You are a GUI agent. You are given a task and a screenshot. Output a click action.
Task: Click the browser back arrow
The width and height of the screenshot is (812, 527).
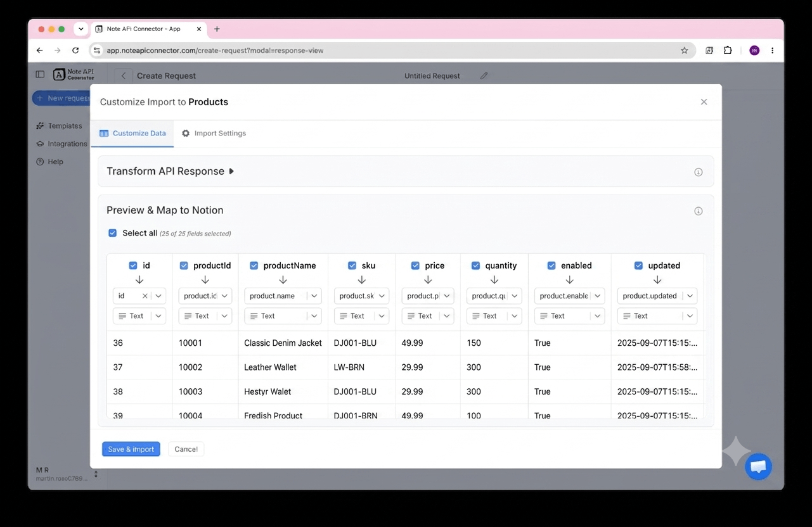coord(39,51)
